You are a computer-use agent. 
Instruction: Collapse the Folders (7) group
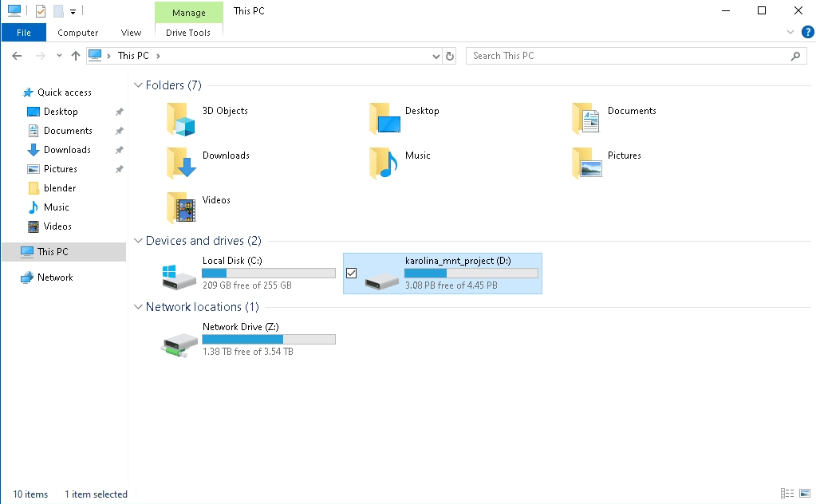click(138, 85)
